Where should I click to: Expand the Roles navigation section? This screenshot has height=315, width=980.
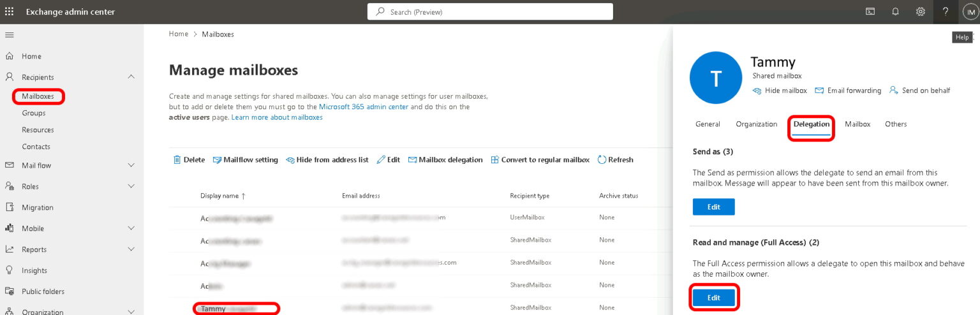click(x=131, y=186)
